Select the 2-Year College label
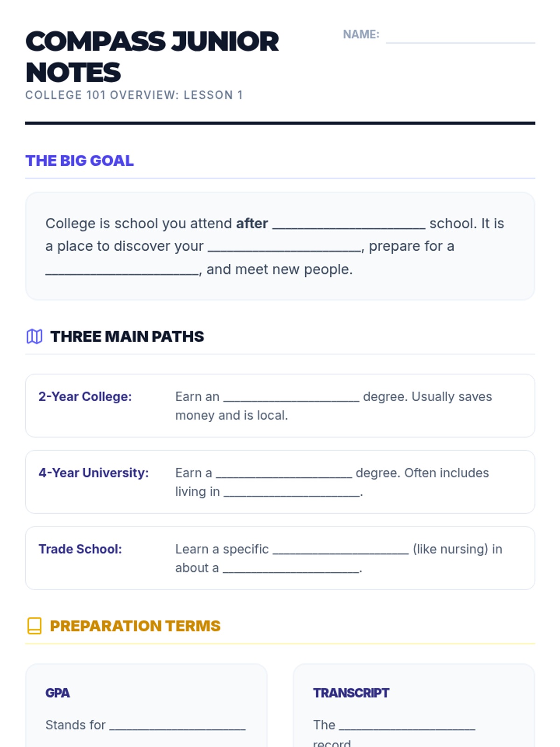The height and width of the screenshot is (747, 560). 85,396
